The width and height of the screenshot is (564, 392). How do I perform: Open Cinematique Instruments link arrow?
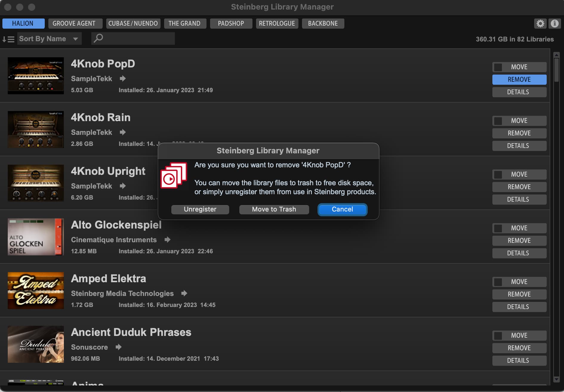[167, 240]
